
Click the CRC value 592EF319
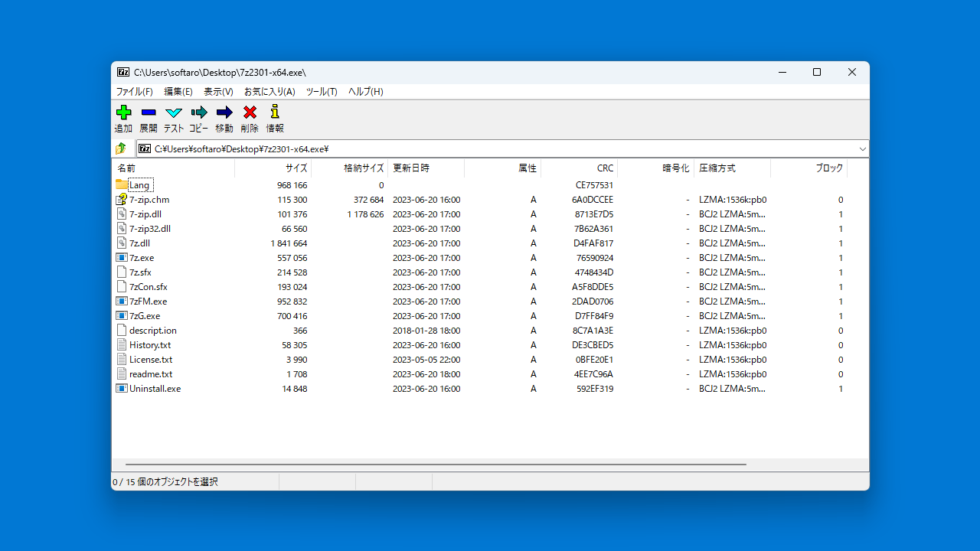click(x=595, y=389)
